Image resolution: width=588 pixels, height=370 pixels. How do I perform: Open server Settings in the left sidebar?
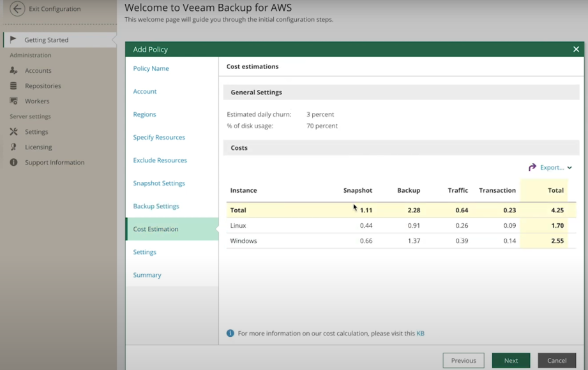(36, 132)
